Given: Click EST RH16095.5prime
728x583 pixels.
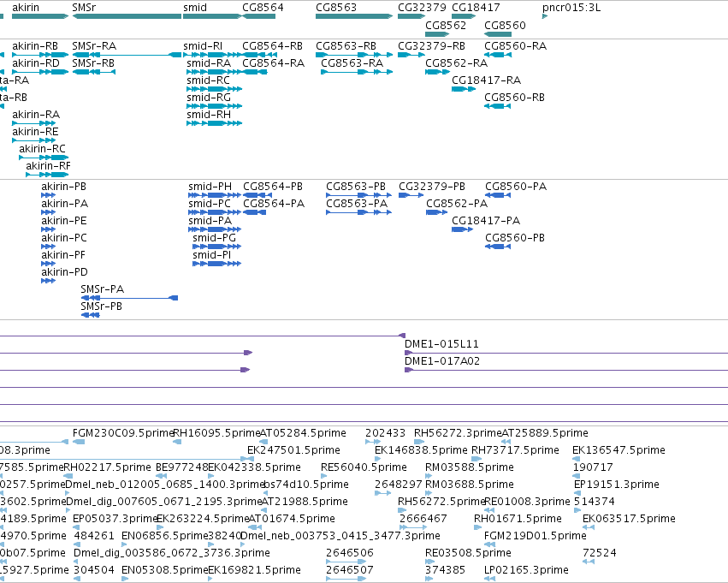Looking at the screenshot, I should coord(216,433).
